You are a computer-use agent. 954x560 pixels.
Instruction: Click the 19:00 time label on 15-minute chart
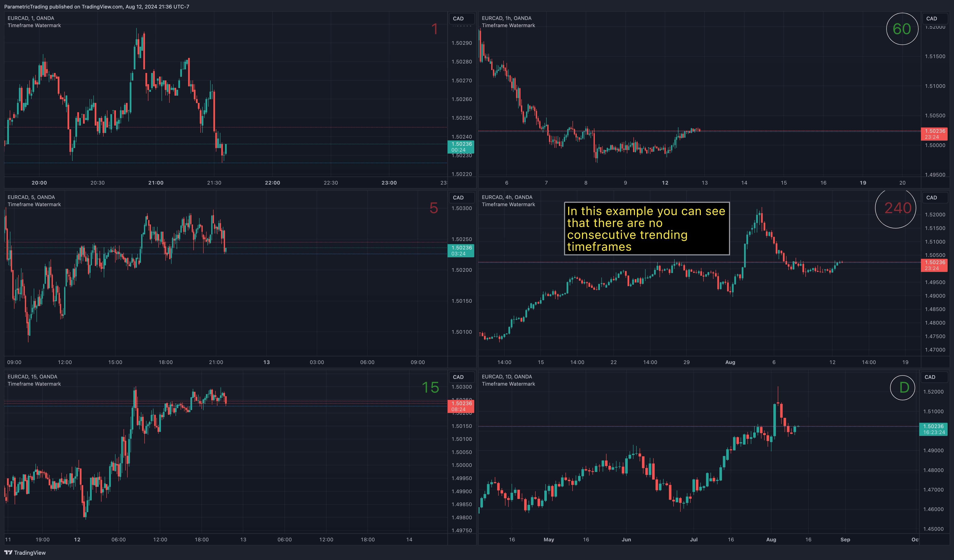click(x=42, y=540)
